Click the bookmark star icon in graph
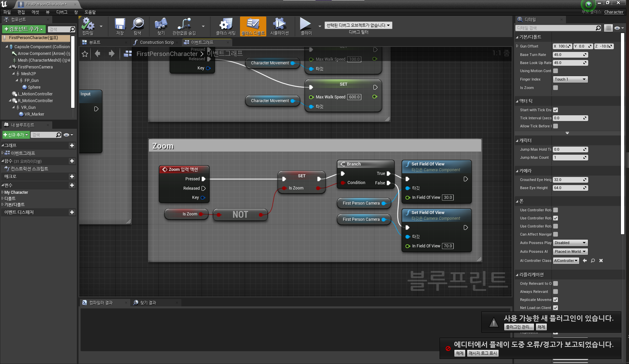The width and height of the screenshot is (629, 364). tap(85, 54)
